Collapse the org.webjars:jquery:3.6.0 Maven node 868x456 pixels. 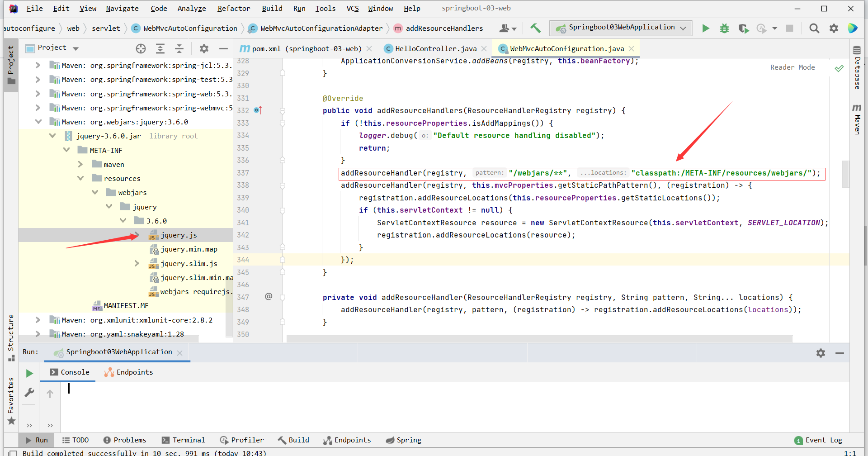(x=38, y=122)
